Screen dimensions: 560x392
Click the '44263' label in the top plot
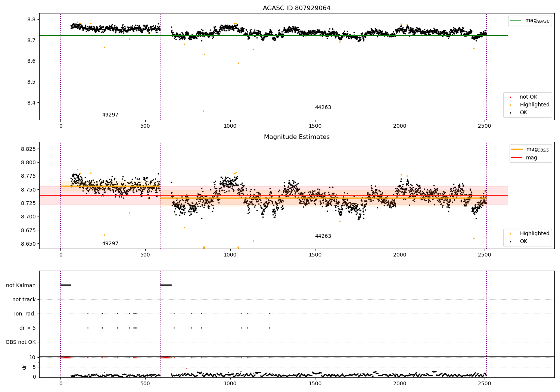[x=323, y=108]
